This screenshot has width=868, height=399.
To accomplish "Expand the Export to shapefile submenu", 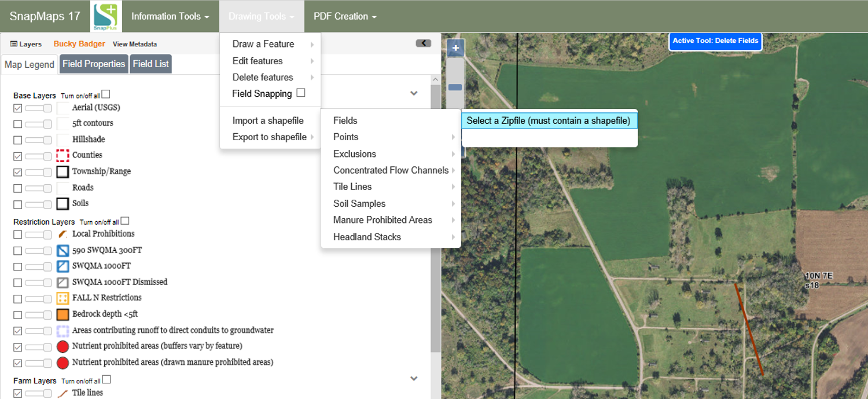I will pyautogui.click(x=270, y=137).
